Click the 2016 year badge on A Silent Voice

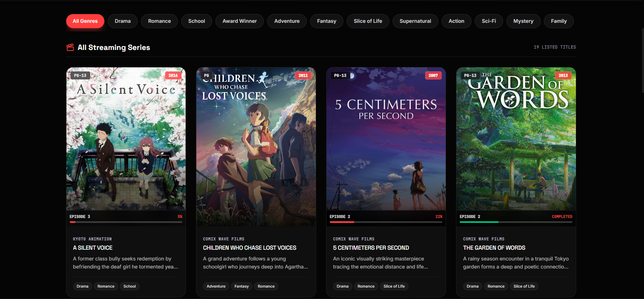pyautogui.click(x=173, y=75)
